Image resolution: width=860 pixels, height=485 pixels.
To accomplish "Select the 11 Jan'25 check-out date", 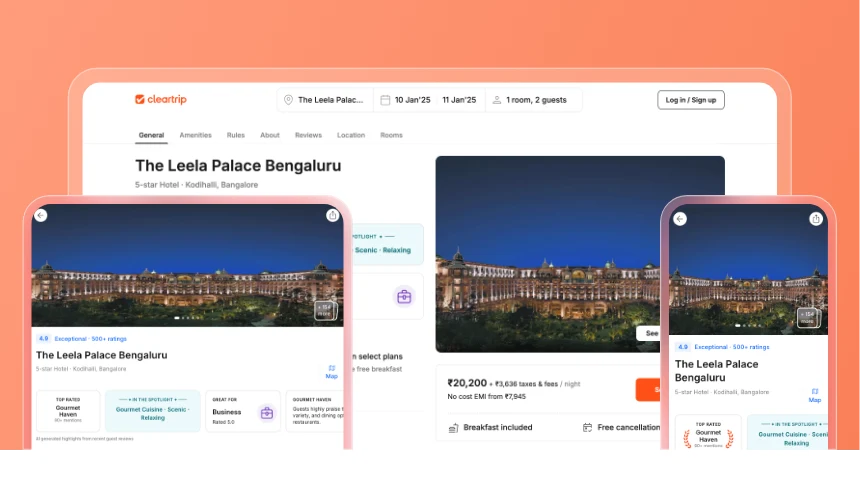I will click(x=459, y=100).
